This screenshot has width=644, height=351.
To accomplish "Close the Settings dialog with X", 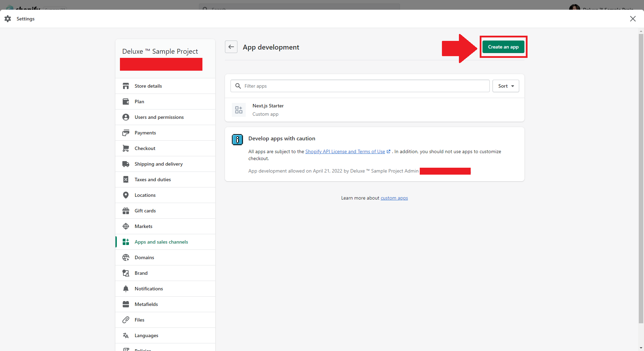I will point(633,19).
